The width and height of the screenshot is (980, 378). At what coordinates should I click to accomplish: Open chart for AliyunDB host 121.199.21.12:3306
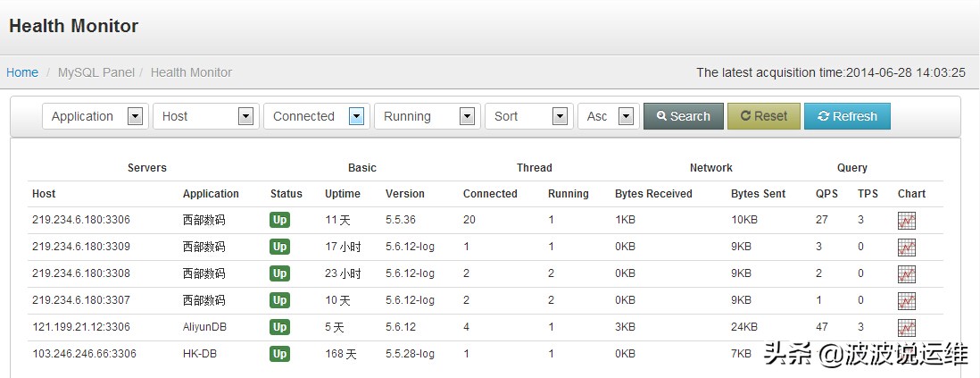[x=907, y=327]
